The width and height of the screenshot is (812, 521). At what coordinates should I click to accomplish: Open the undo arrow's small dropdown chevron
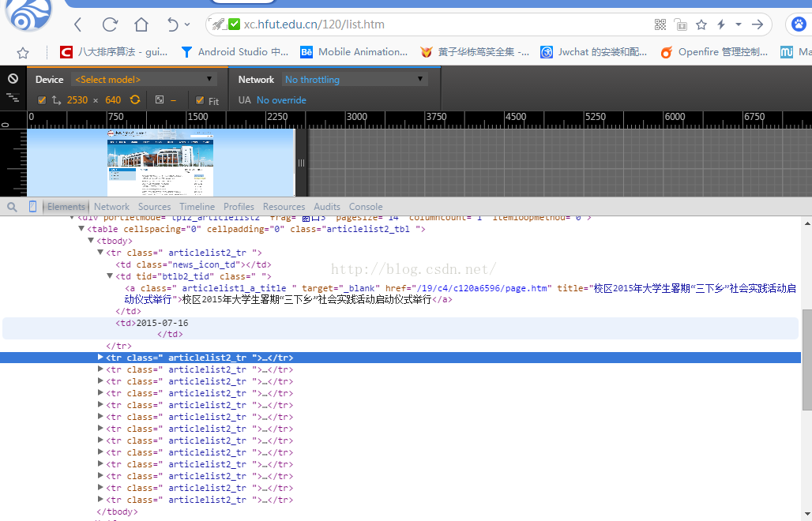(x=187, y=24)
